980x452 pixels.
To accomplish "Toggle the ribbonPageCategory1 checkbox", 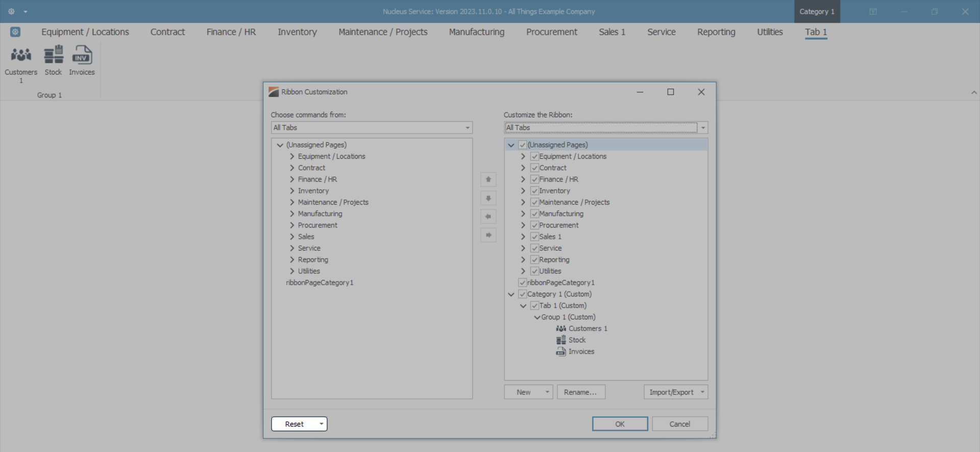I will point(522,283).
